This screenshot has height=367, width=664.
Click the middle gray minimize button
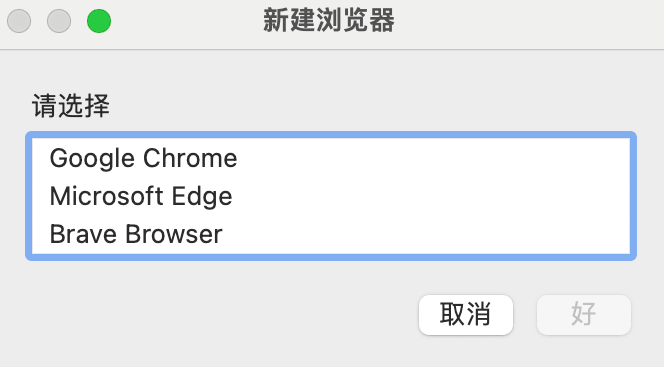pyautogui.click(x=59, y=21)
